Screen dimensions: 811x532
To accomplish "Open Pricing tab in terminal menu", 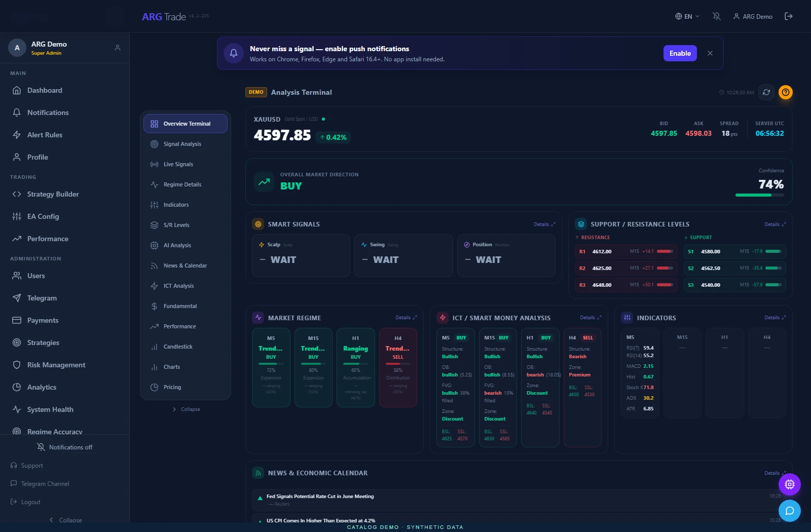I will click(186, 387).
